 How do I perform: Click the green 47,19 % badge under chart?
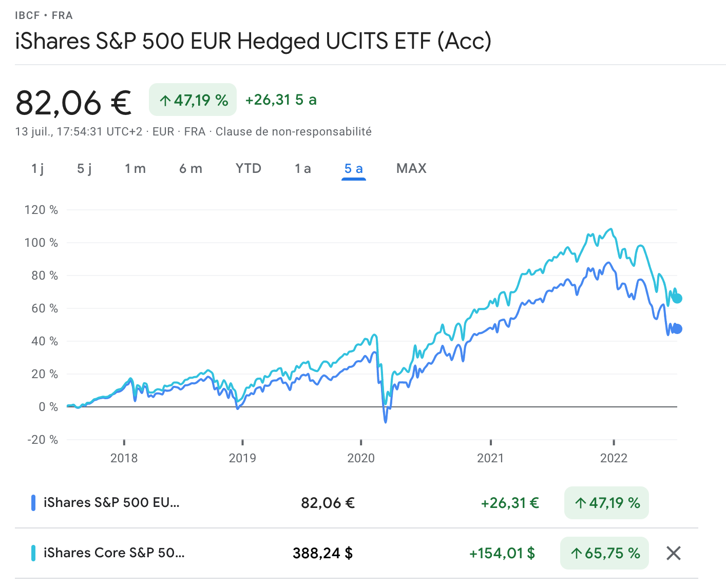[x=606, y=503]
